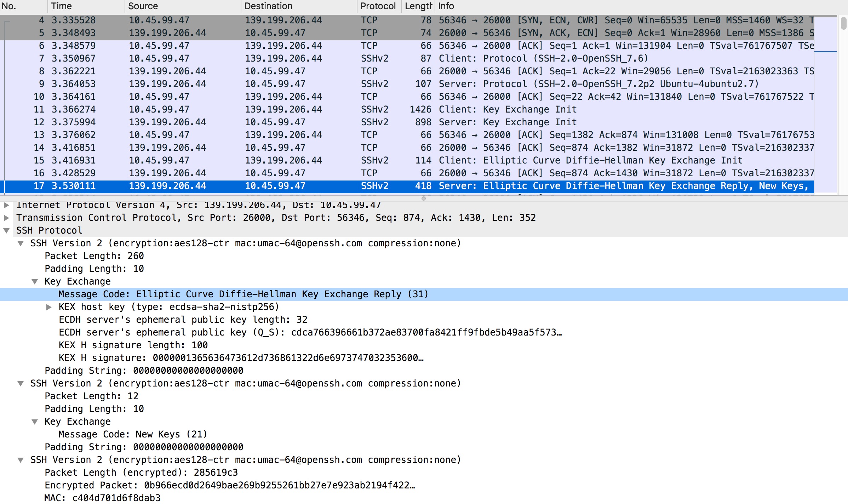Sort packets by the Time column
848x504 pixels.
[x=85, y=6]
